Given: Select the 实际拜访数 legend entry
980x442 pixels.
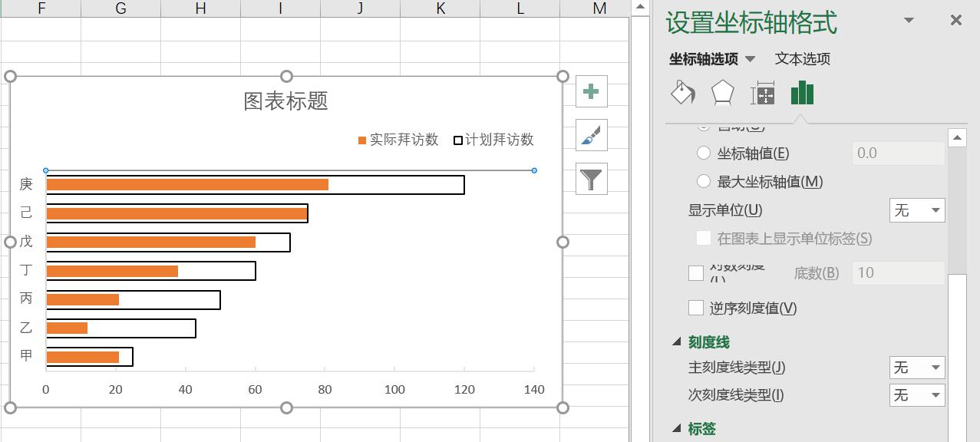Looking at the screenshot, I should (398, 140).
